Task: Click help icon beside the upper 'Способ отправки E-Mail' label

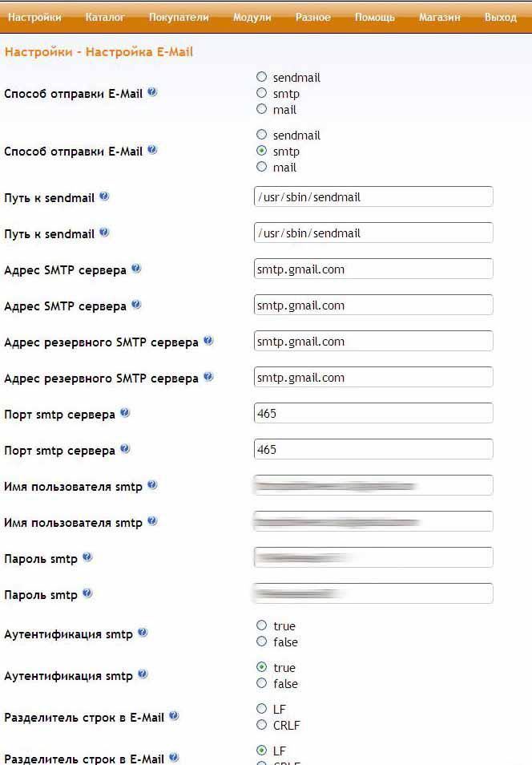Action: pos(152,92)
